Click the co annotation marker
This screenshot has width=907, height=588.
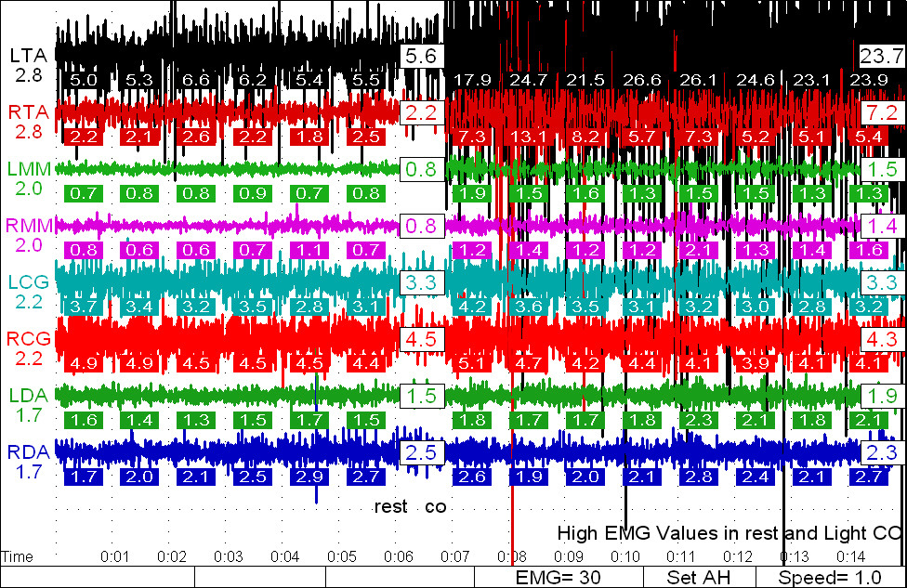(436, 507)
